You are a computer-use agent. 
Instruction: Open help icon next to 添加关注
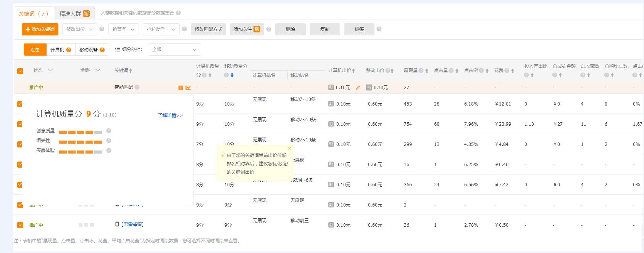269,29
